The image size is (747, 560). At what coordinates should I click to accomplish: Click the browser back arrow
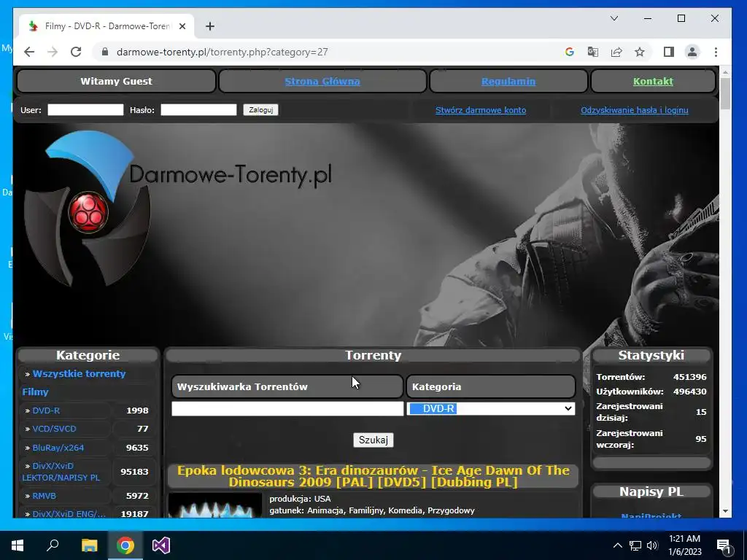(29, 52)
